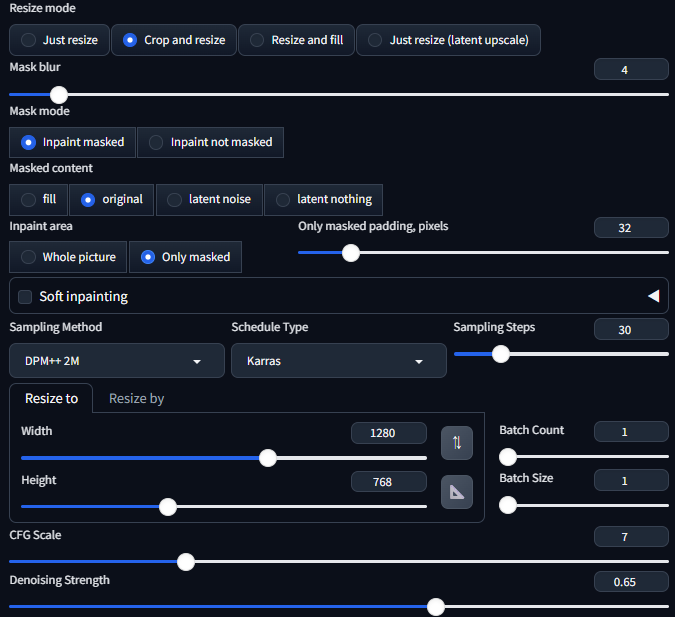Image resolution: width=675 pixels, height=617 pixels.
Task: Select the Just resize radio option
Action: (x=59, y=40)
